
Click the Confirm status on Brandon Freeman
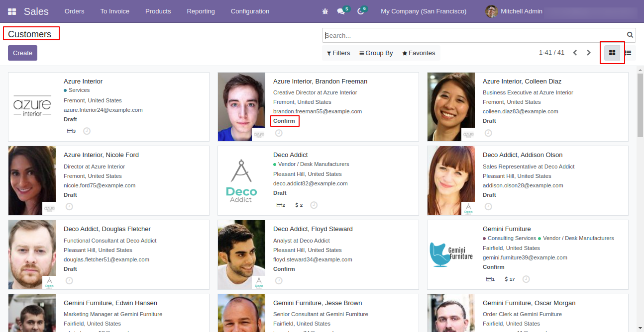click(284, 121)
